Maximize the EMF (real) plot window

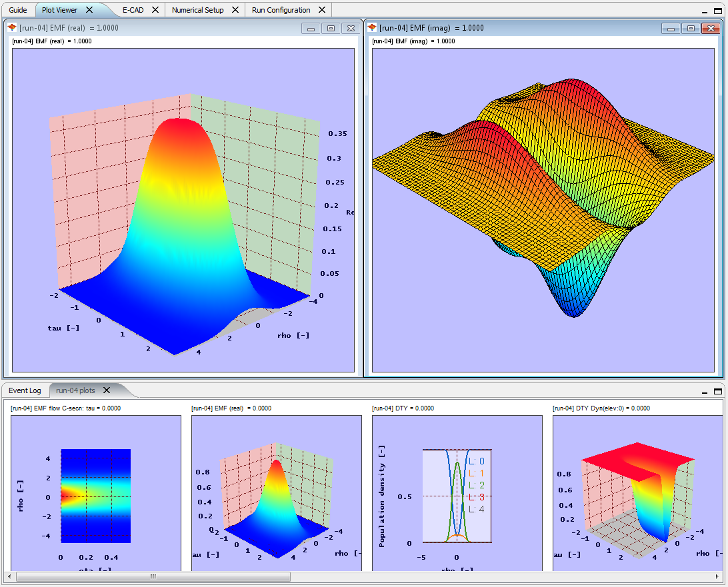[x=331, y=28]
